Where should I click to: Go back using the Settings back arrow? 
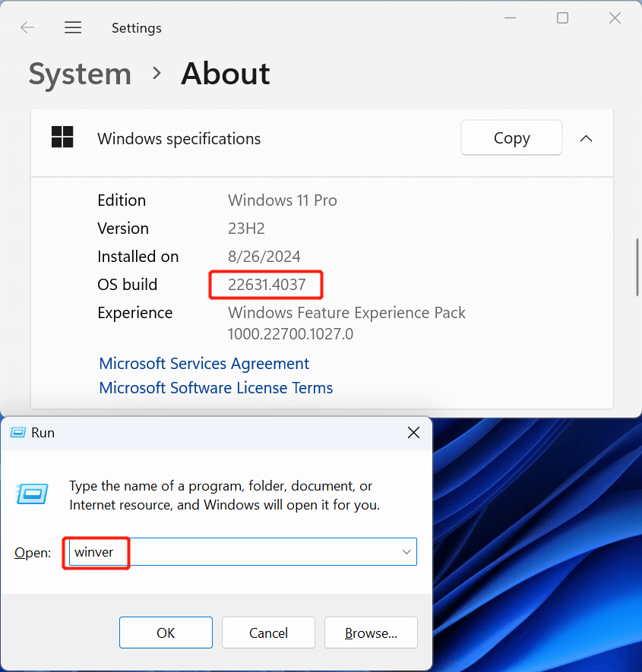pos(27,28)
